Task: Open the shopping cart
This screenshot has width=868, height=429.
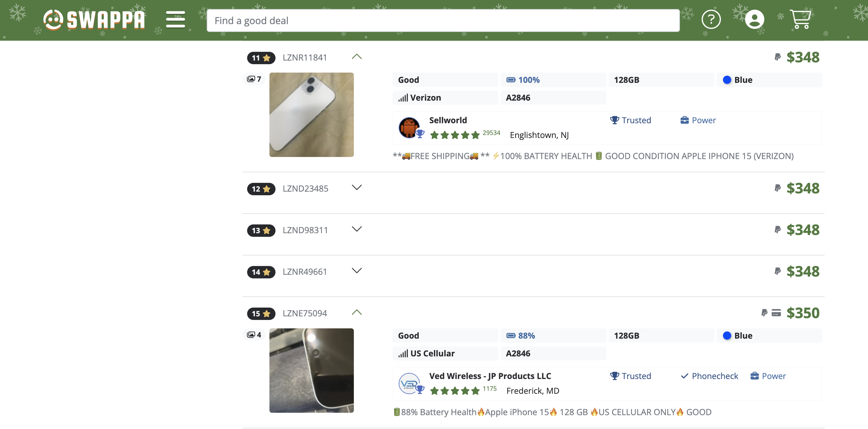Action: click(800, 20)
